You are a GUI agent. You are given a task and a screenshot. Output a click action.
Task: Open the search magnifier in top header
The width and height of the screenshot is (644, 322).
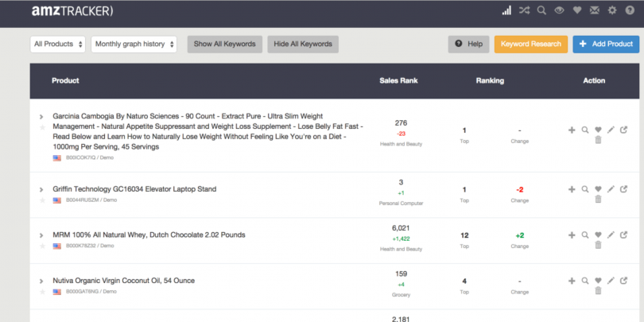click(x=541, y=10)
